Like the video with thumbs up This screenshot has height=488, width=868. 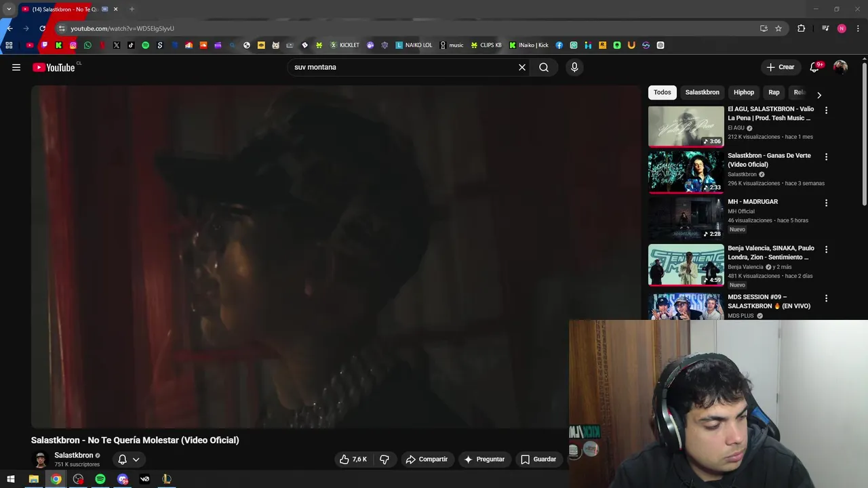[x=353, y=459]
